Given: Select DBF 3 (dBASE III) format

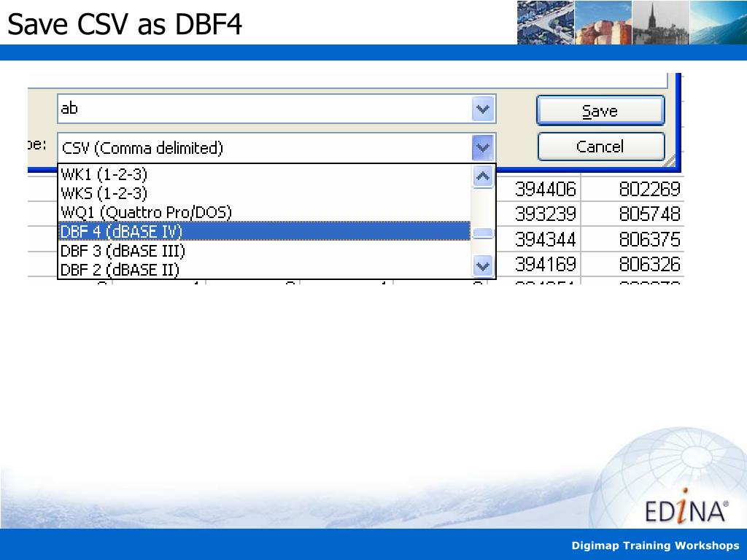Looking at the screenshot, I should pos(264,251).
